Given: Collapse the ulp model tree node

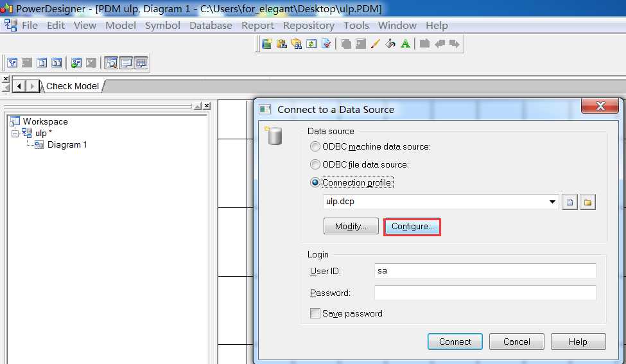Looking at the screenshot, I should coord(15,133).
